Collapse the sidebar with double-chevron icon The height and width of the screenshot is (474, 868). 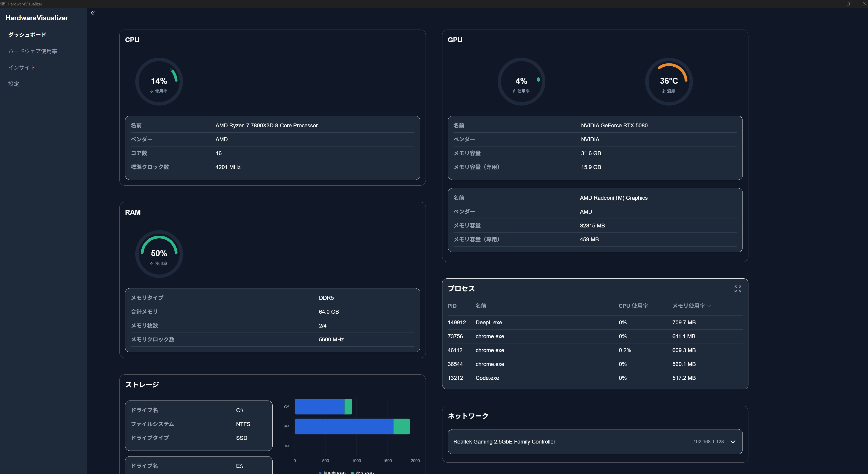coord(93,13)
